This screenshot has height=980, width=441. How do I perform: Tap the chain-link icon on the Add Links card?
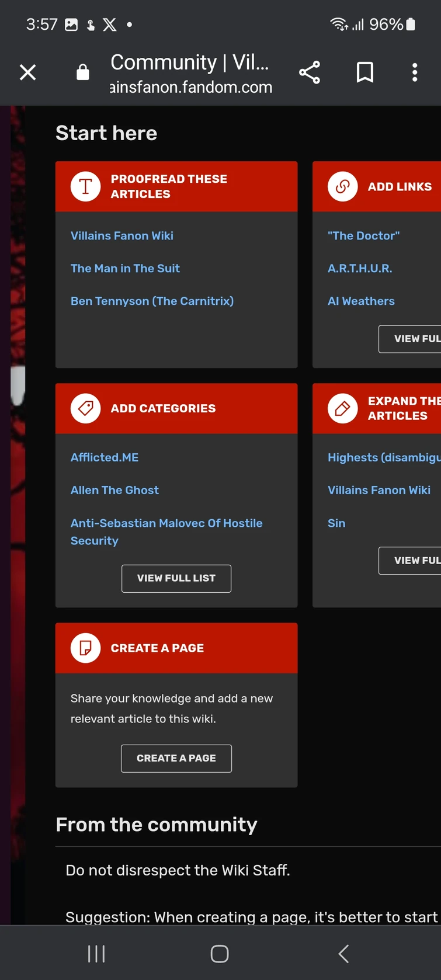(x=343, y=186)
